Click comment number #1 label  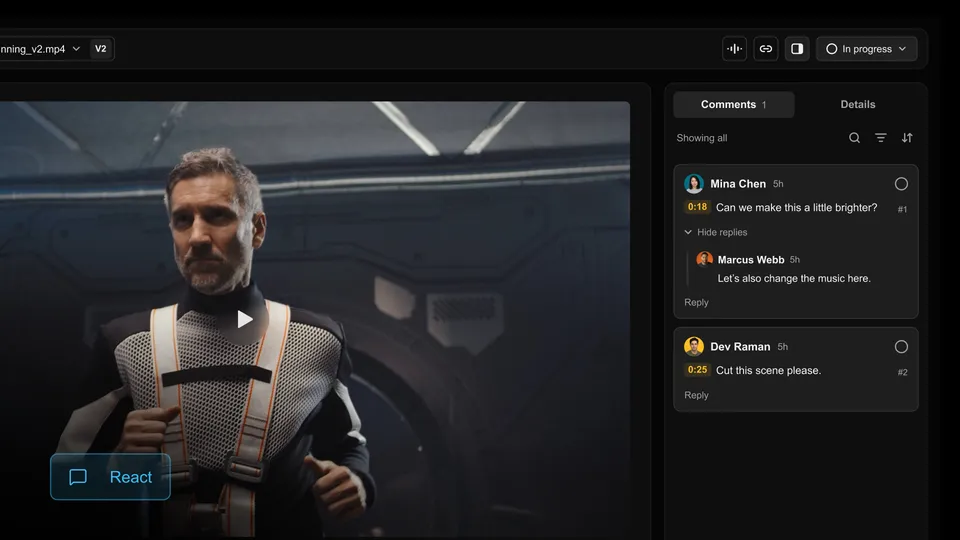click(902, 209)
